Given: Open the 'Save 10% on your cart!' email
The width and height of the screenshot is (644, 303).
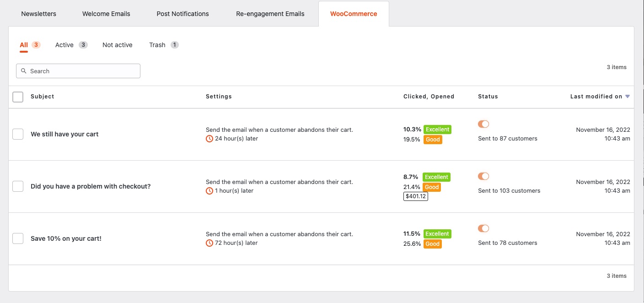Looking at the screenshot, I should [x=66, y=238].
